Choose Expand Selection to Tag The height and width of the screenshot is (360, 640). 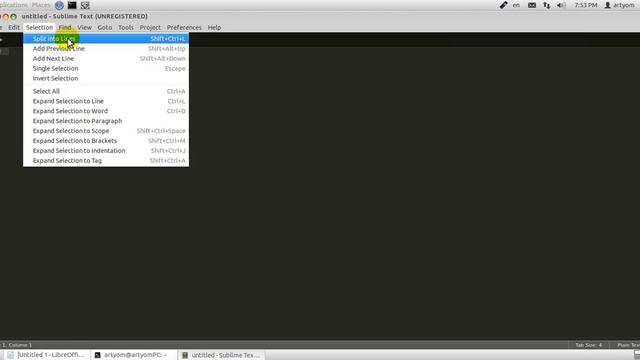click(x=106, y=161)
